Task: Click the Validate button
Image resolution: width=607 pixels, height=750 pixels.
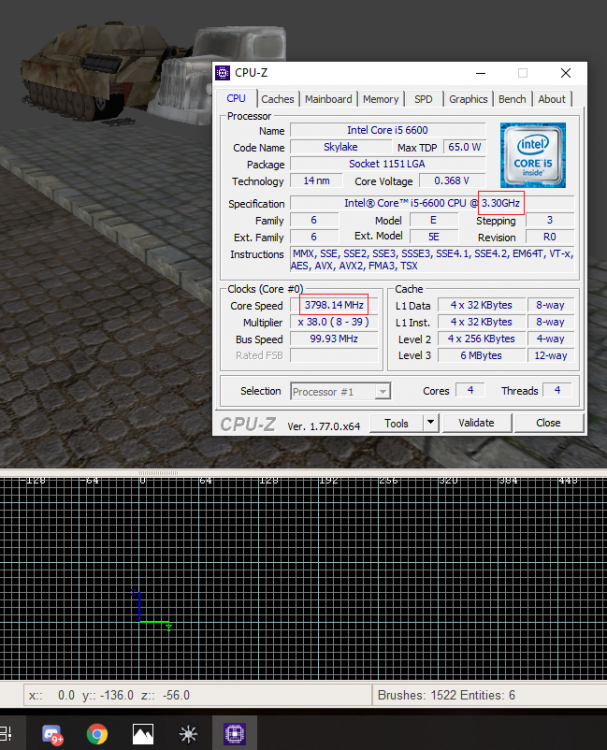Action: click(x=476, y=423)
